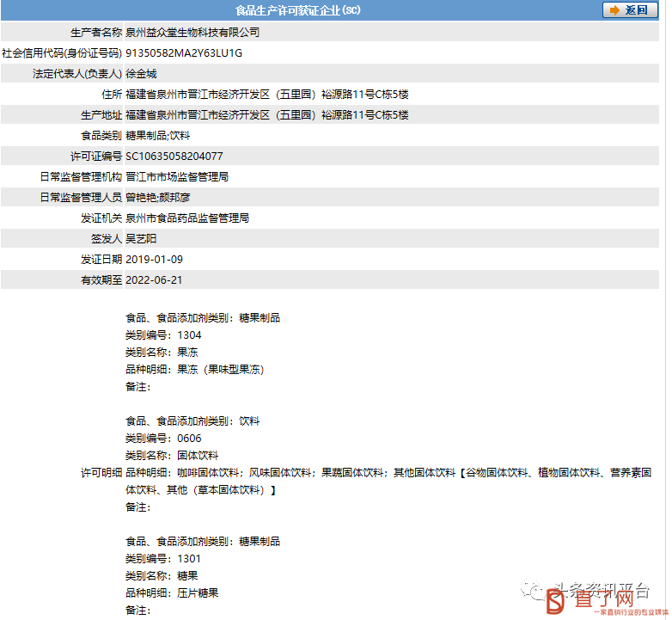
Task: Select the header title 食品生产许可获证企业(SC)
Action: [298, 10]
